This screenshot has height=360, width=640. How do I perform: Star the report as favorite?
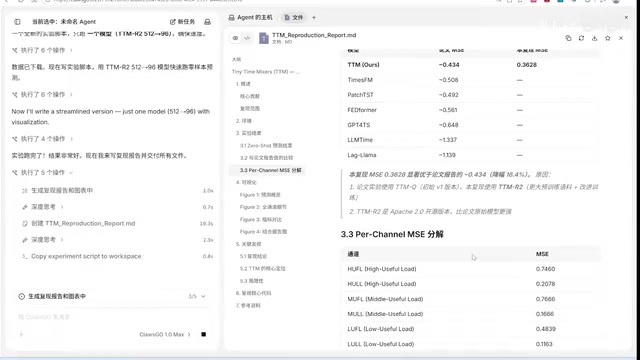point(608,38)
